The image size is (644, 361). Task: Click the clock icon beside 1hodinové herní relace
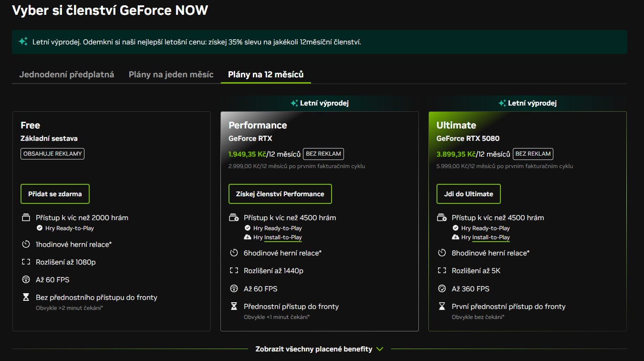click(x=26, y=244)
